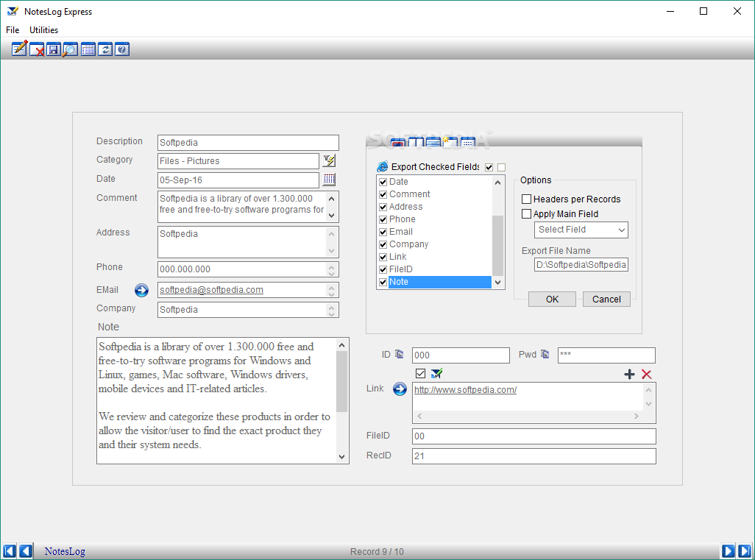Open the Utilities menu
755x560 pixels.
coord(44,30)
